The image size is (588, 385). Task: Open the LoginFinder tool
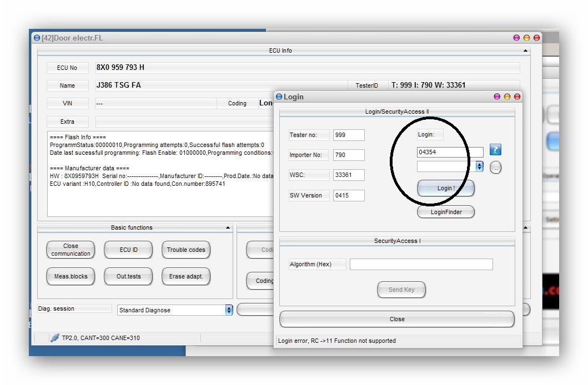click(446, 212)
